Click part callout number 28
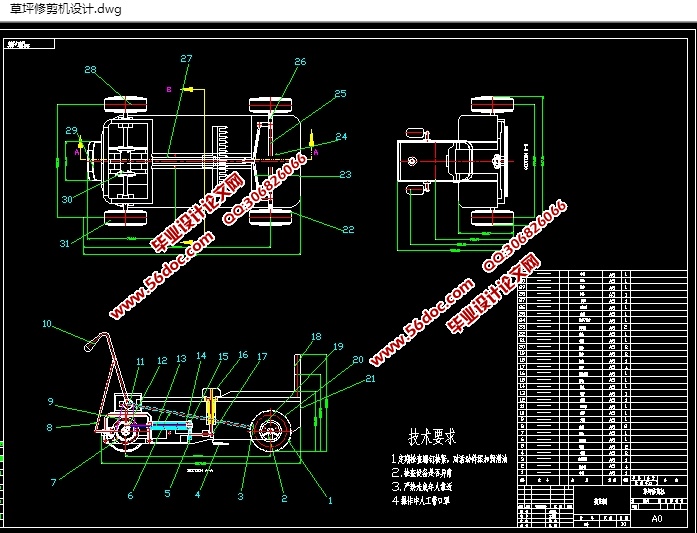The height and width of the screenshot is (533, 697). pos(90,69)
